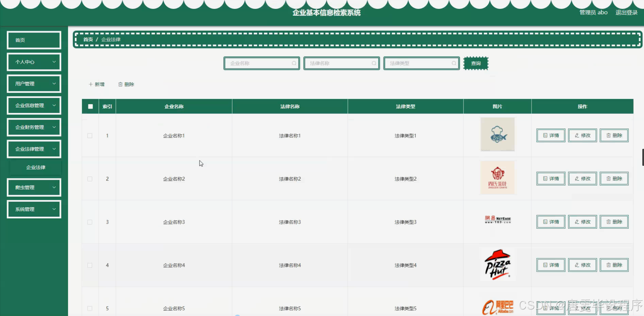Check the row 3 checkbox
Viewport: 644px width, 316px height.
click(90, 222)
